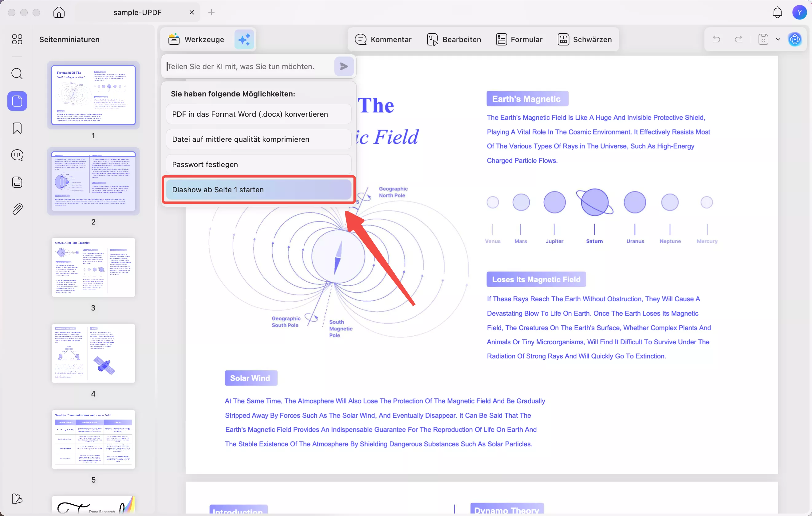The height and width of the screenshot is (516, 812).
Task: Click the AI prompt text field
Action: tap(248, 66)
